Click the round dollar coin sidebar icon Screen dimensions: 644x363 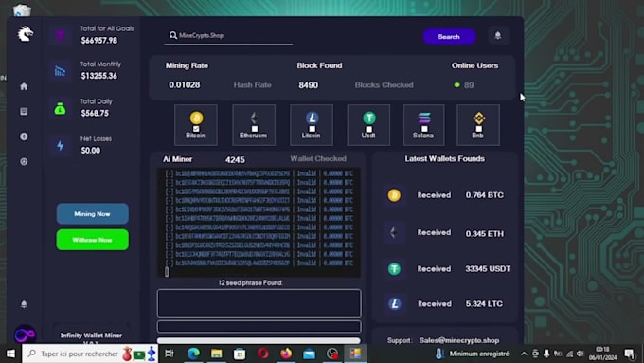click(x=24, y=136)
